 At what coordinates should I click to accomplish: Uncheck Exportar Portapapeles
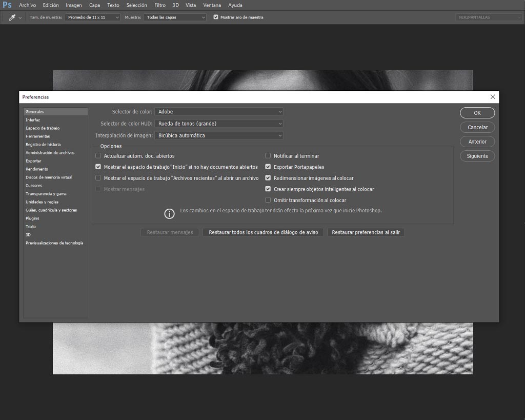point(268,167)
